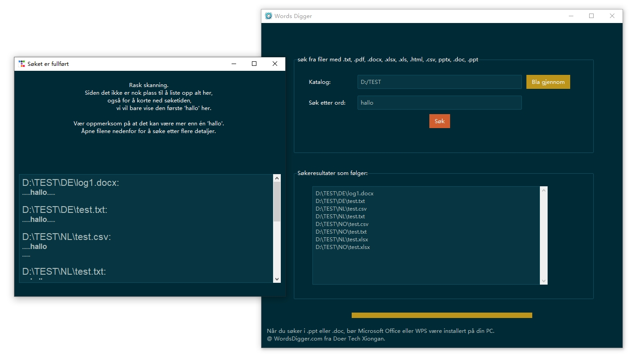637x364 pixels.
Task: Click the Søkeresultater som følger: label
Action: (x=333, y=173)
